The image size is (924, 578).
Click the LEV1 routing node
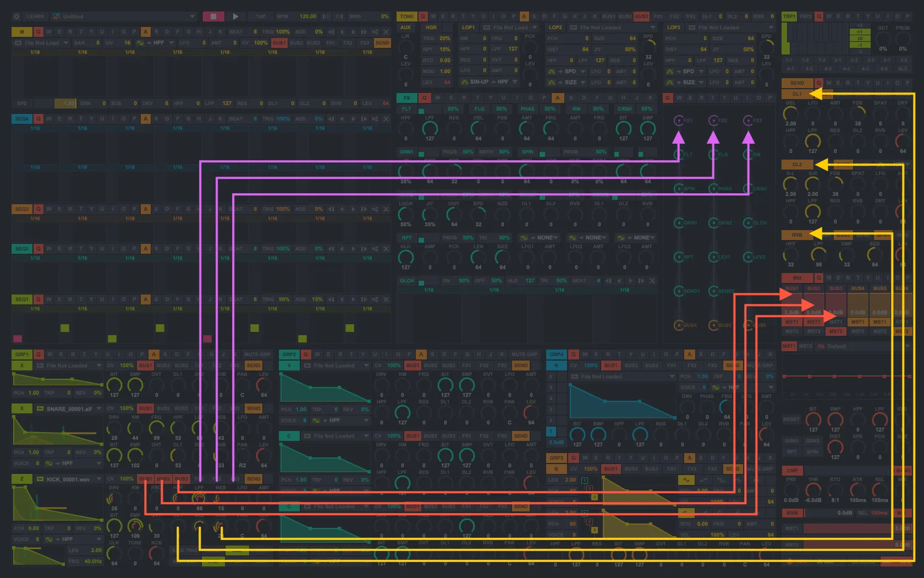click(713, 257)
